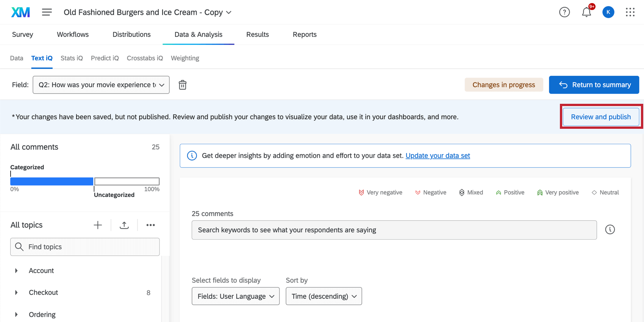Add a new topic with plus icon
This screenshot has height=322, width=644.
coord(98,225)
